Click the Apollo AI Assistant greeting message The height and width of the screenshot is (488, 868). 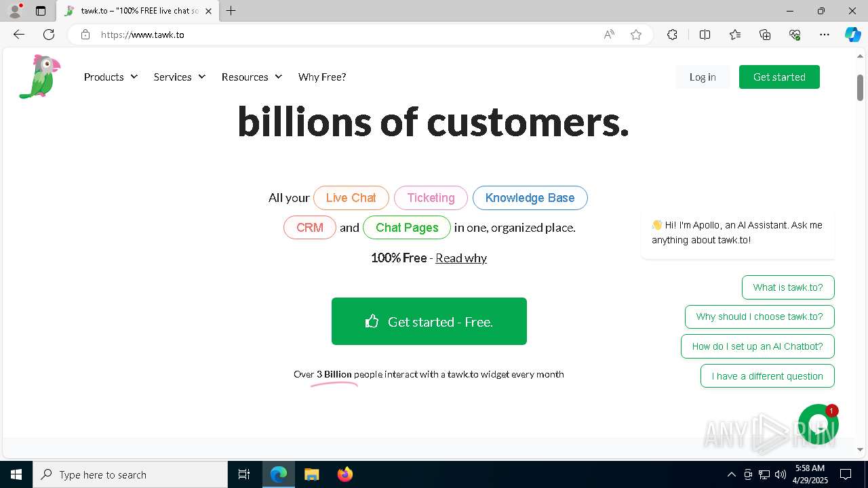point(738,232)
